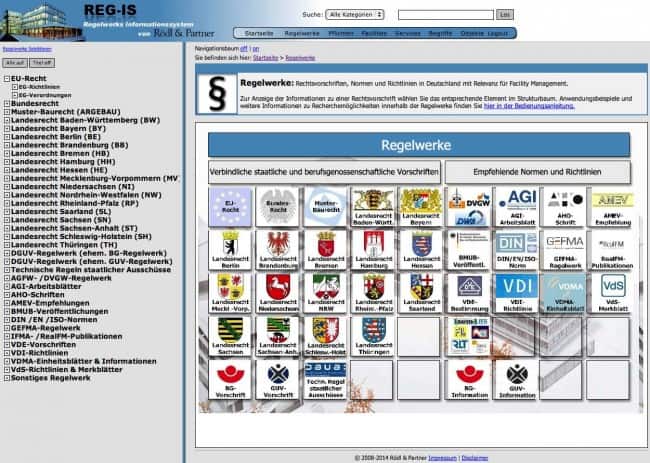
Task: Click the Verbindliche staatliche Vorschriften header button
Action: 324,172
